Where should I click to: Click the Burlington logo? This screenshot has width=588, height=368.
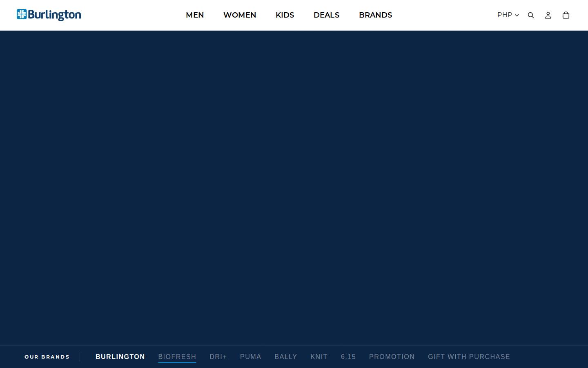[x=49, y=15]
